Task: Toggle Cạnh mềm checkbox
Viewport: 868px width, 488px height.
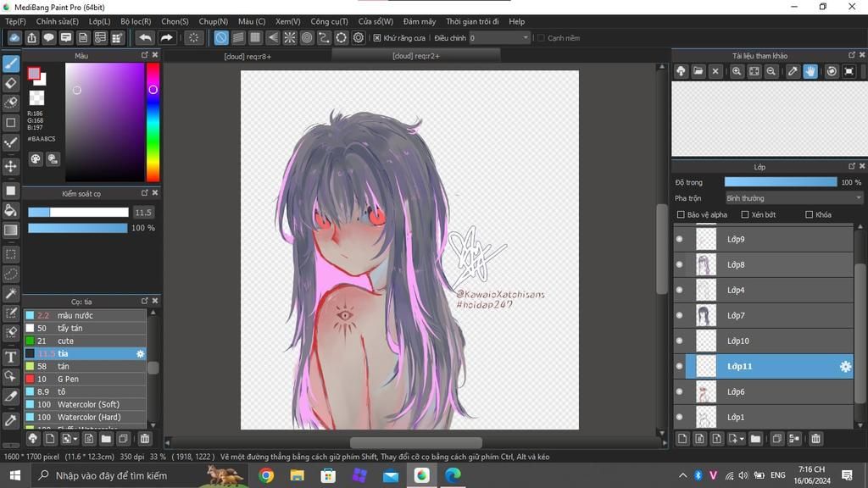Action: tap(541, 38)
